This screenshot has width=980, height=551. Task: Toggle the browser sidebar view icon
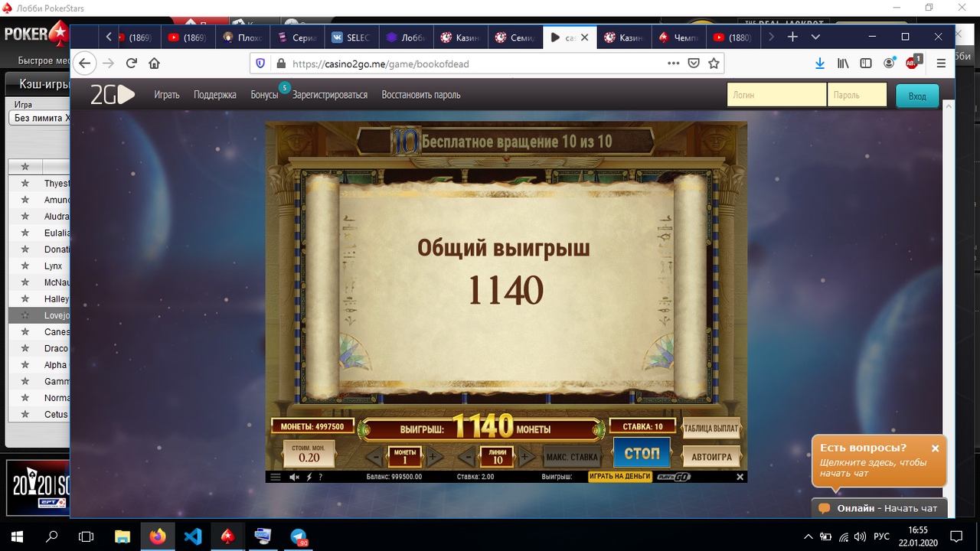tap(866, 64)
